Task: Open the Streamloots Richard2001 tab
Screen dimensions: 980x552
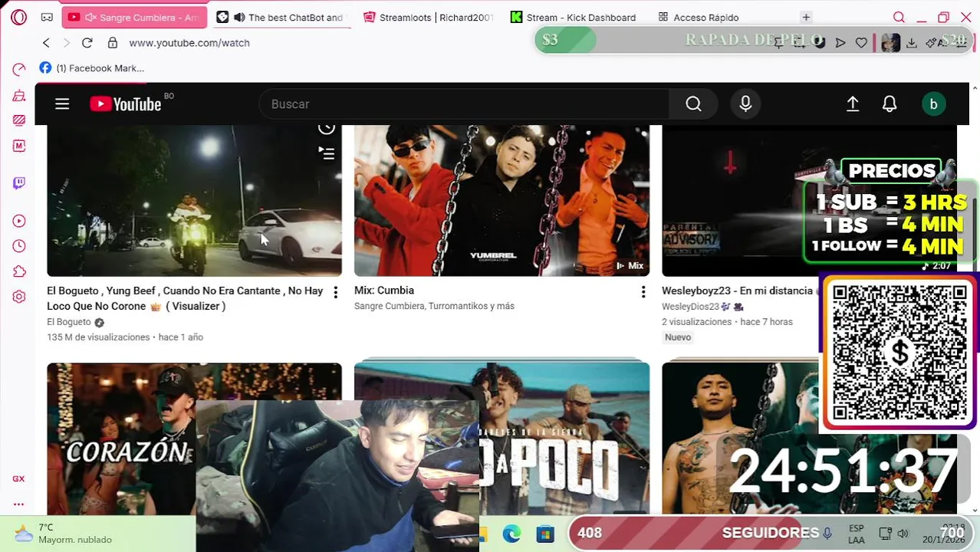Action: pos(428,17)
